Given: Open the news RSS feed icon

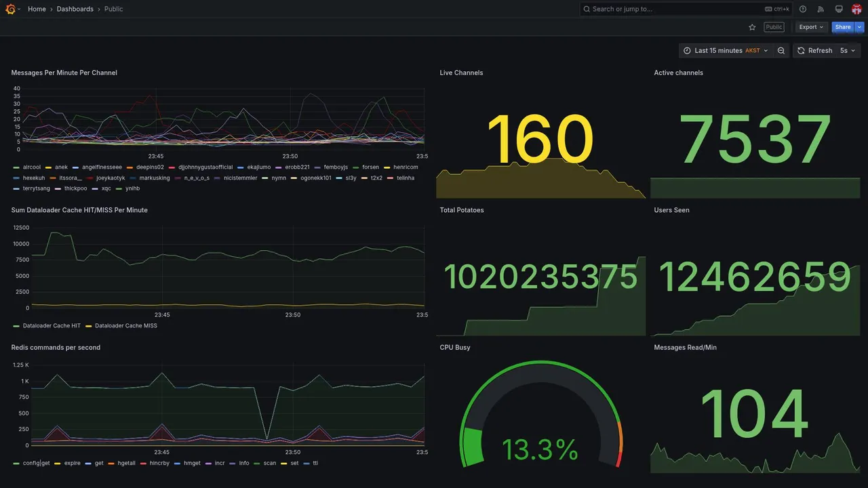Looking at the screenshot, I should 821,9.
